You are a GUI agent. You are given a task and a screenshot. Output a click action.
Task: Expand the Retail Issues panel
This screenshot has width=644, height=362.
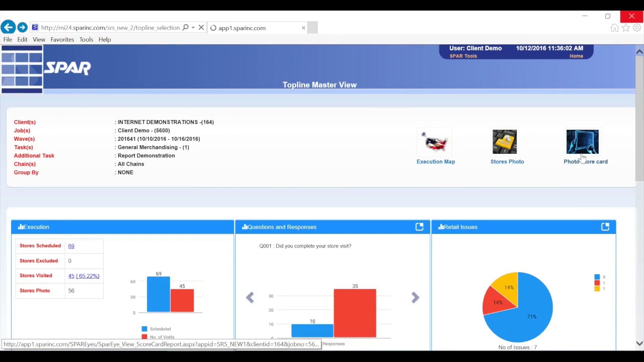605,227
